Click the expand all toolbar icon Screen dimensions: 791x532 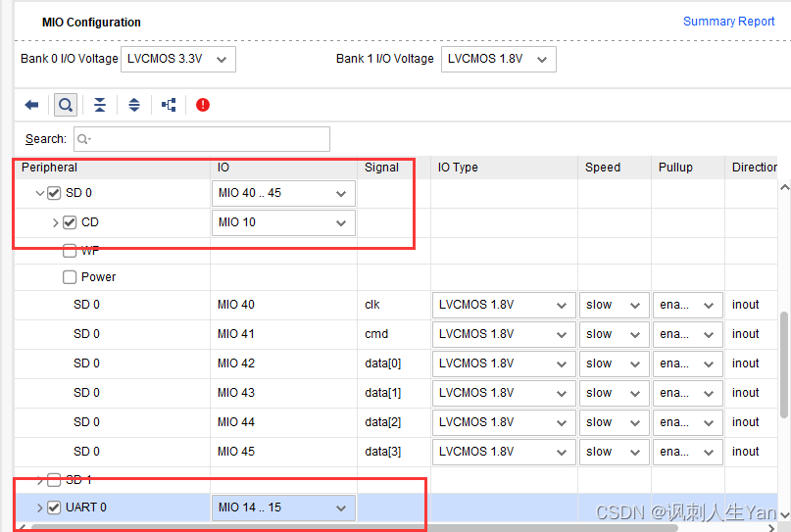[134, 105]
